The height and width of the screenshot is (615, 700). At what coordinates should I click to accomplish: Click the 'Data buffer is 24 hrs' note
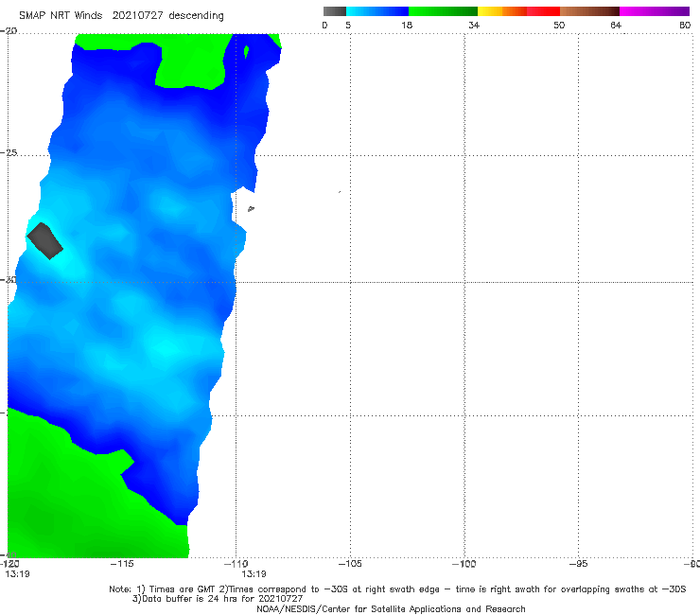pyautogui.click(x=218, y=599)
